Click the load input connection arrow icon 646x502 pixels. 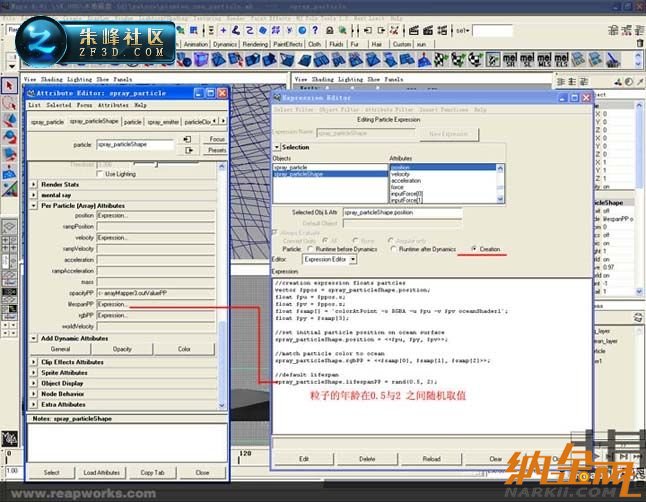[187, 139]
